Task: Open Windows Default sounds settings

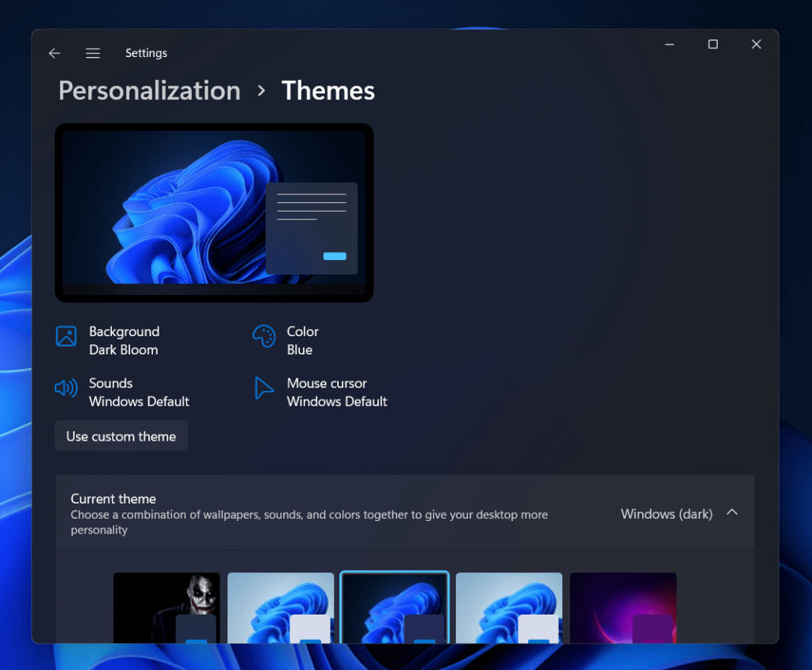Action: click(x=139, y=392)
